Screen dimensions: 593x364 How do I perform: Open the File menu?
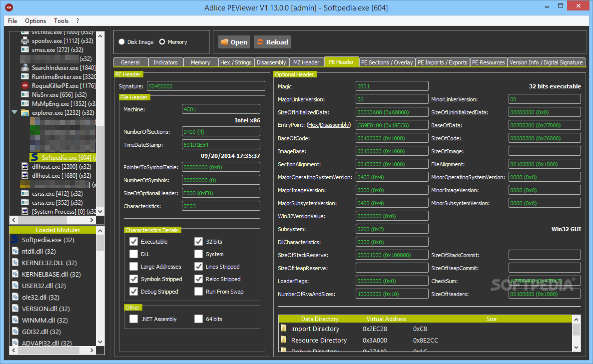[x=12, y=21]
